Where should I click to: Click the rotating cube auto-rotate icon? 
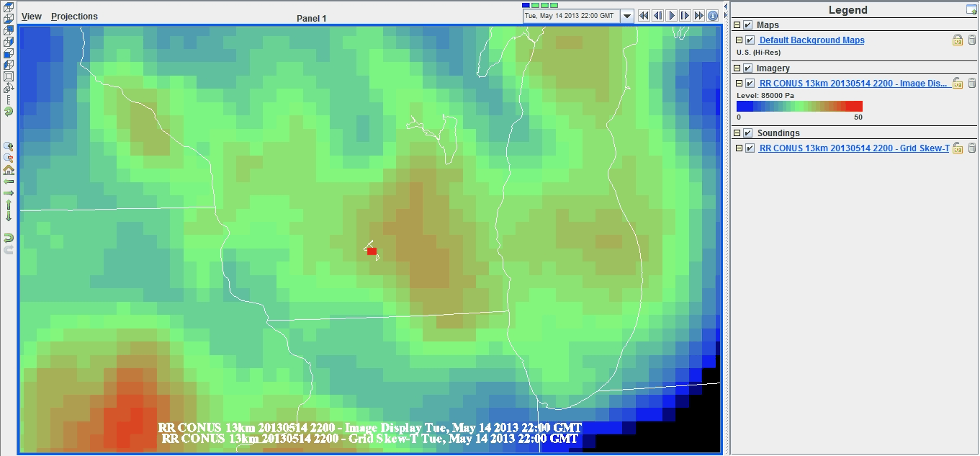pyautogui.click(x=9, y=88)
